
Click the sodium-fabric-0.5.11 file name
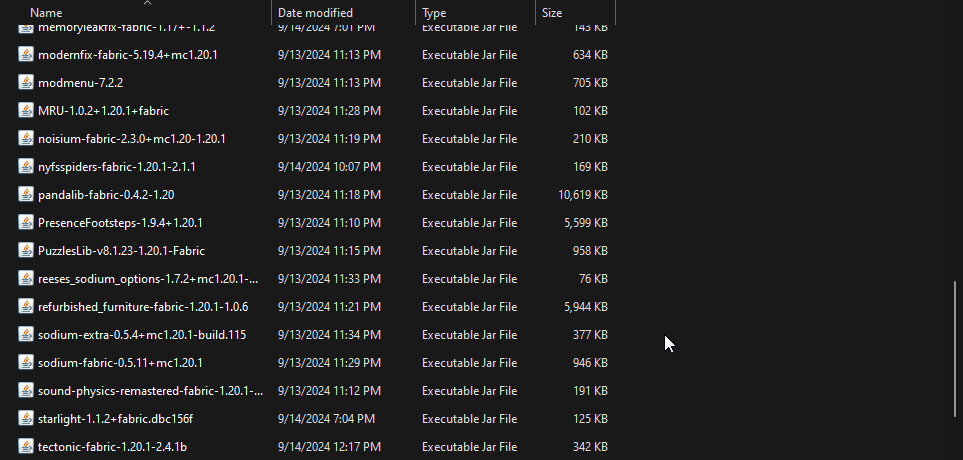pos(119,363)
